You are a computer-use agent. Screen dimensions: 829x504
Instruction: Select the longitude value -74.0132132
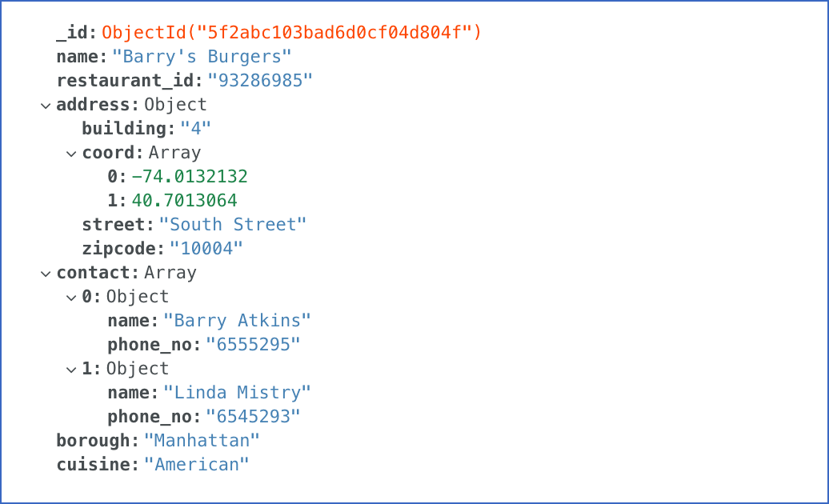pyautogui.click(x=190, y=177)
